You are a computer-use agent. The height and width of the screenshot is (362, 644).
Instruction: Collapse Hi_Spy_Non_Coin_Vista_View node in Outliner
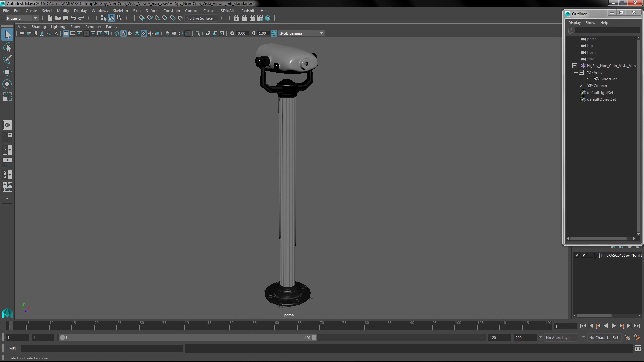575,66
